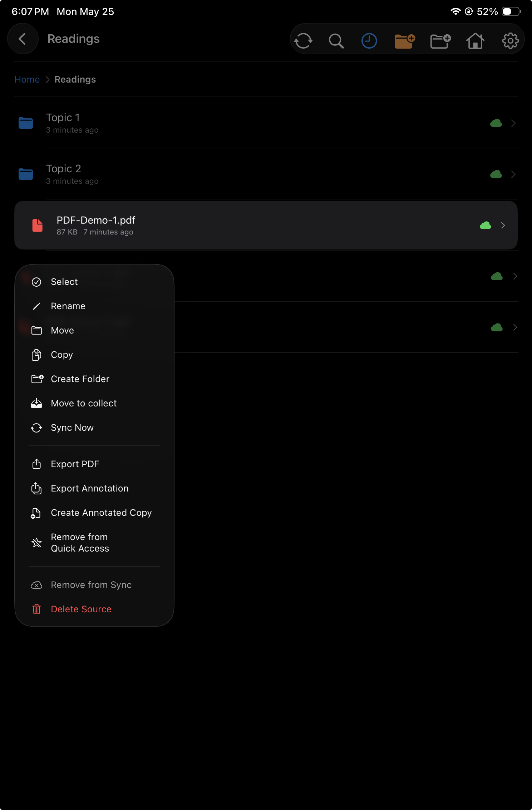The height and width of the screenshot is (810, 532).
Task: Choose Sync Now in the context menu
Action: pyautogui.click(x=94, y=428)
